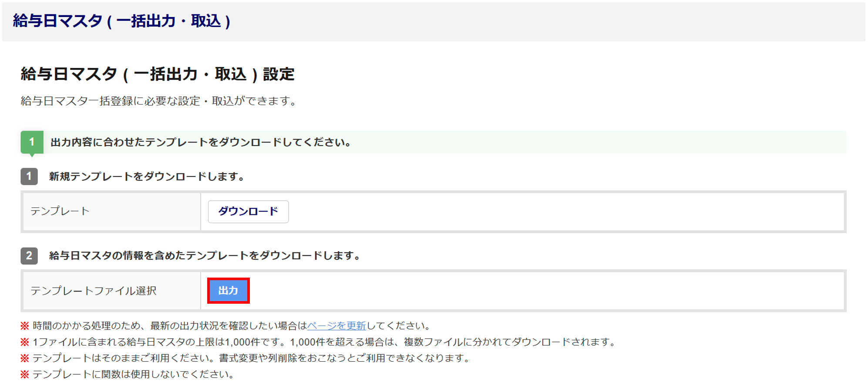Click red ※ mark before 関数 note
Viewport: 868px width, 390px height.
click(x=25, y=374)
